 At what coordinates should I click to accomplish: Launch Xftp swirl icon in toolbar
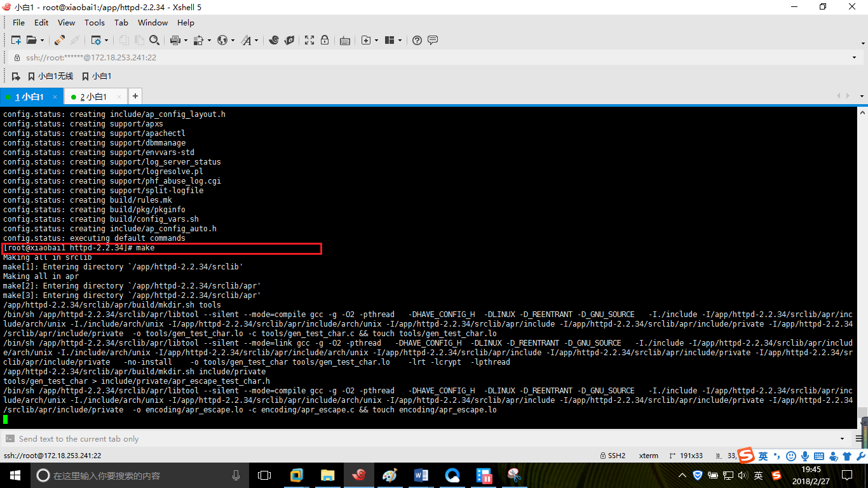[x=274, y=40]
